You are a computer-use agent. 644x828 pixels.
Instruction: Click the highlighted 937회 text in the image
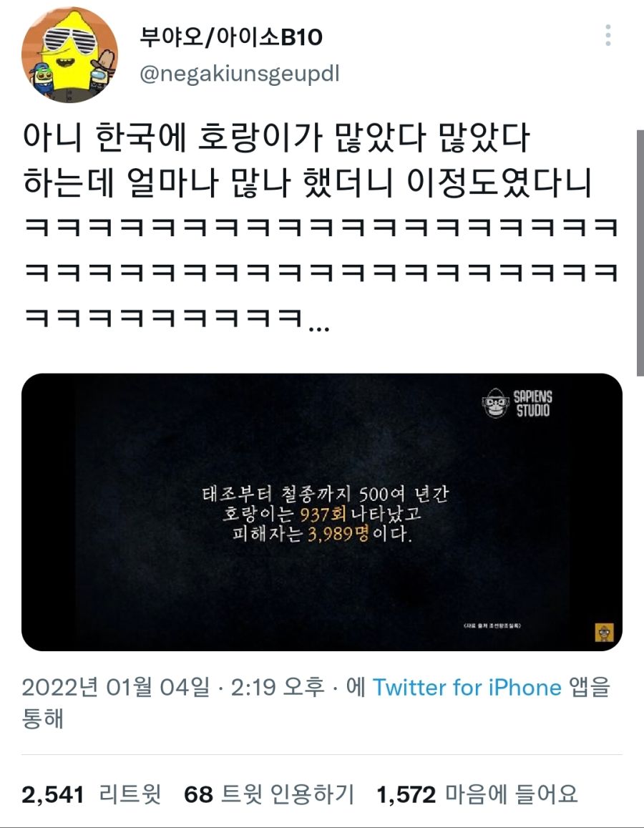click(x=323, y=514)
